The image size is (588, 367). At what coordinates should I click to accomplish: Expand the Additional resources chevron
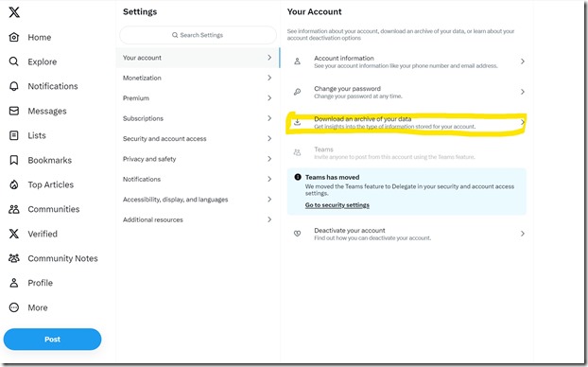point(269,219)
